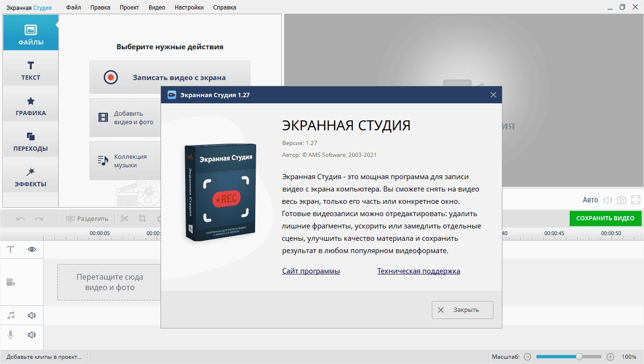
Task: Toggle text track visibility eye icon
Action: pos(32,249)
